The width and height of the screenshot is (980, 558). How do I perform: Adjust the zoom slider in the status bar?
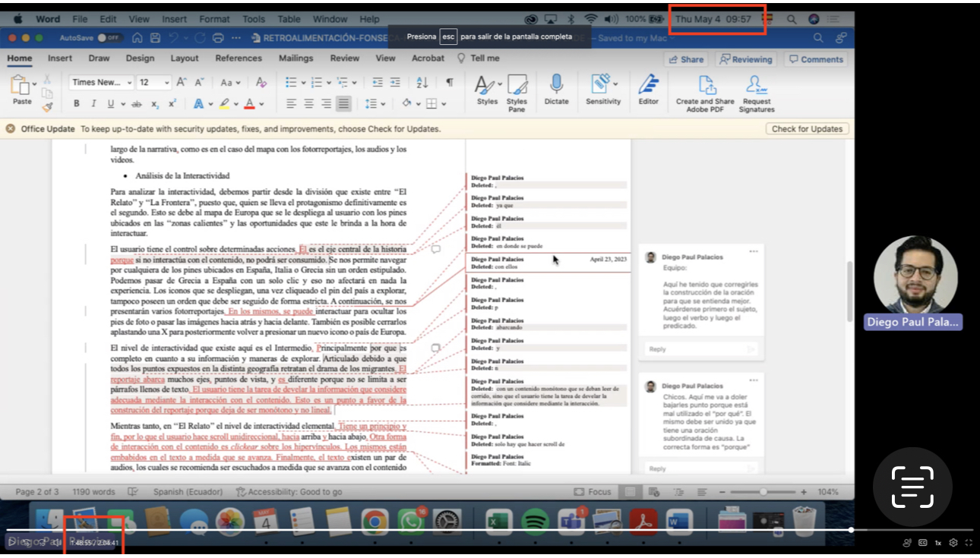[x=762, y=492]
